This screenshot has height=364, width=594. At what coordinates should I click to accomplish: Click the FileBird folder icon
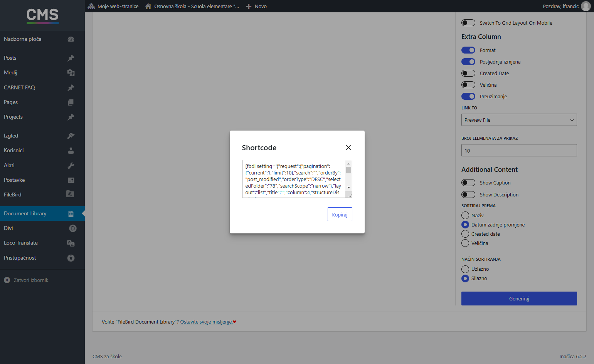pos(70,194)
